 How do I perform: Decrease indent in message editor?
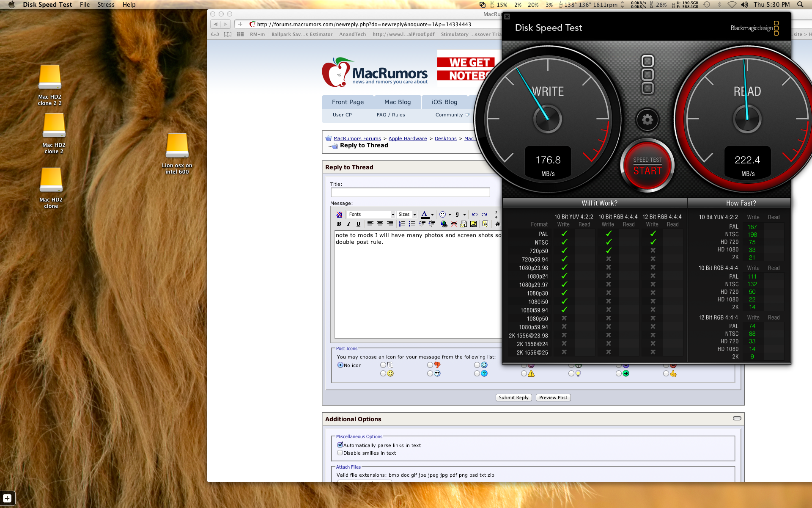coord(422,224)
